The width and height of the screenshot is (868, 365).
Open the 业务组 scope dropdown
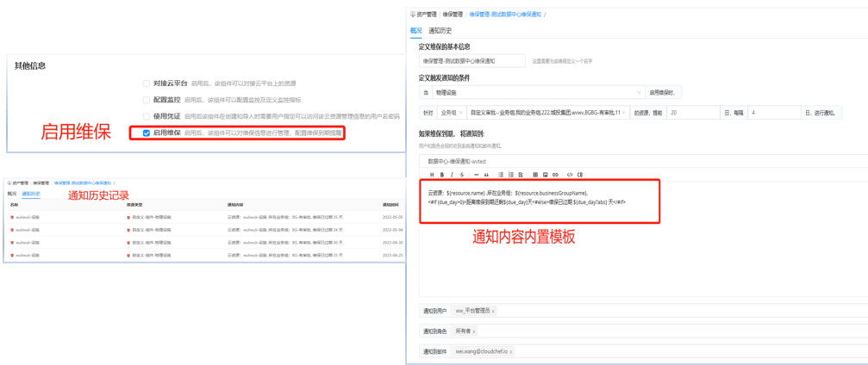[451, 112]
